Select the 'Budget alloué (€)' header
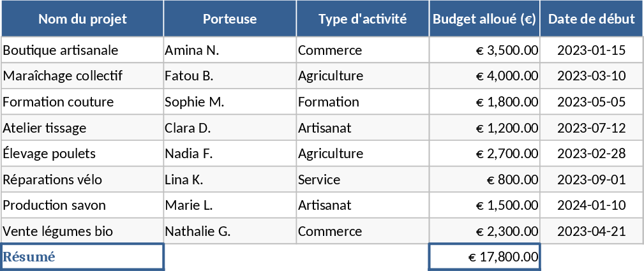This screenshot has width=644, height=271. pos(484,18)
